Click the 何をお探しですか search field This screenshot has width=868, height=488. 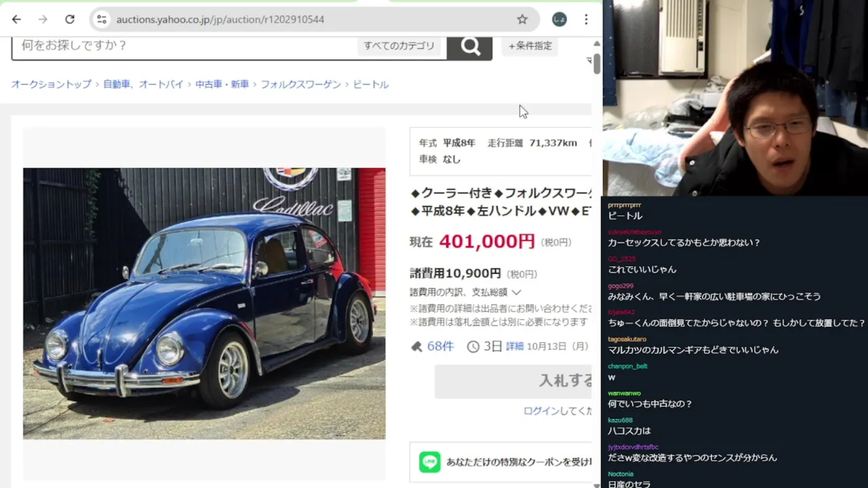tap(183, 45)
